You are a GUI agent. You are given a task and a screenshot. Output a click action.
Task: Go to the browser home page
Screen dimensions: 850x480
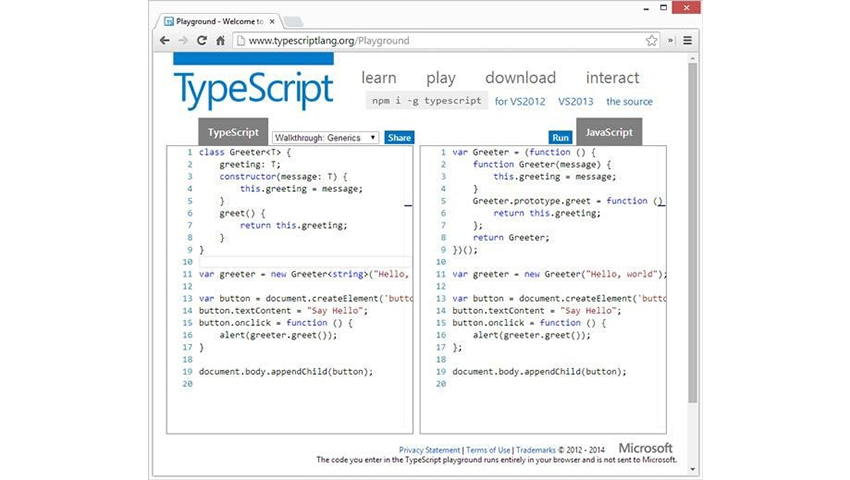pos(221,41)
